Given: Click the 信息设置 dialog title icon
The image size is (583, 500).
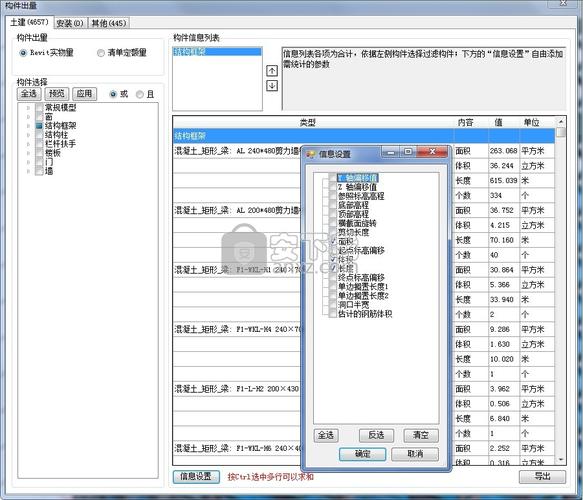Looking at the screenshot, I should [x=310, y=154].
